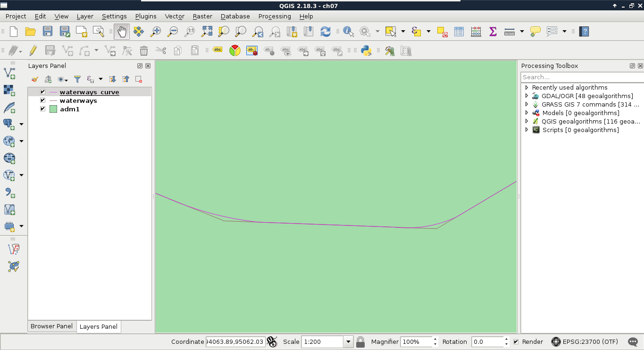Switch to the Browser Panel tab

(51, 326)
